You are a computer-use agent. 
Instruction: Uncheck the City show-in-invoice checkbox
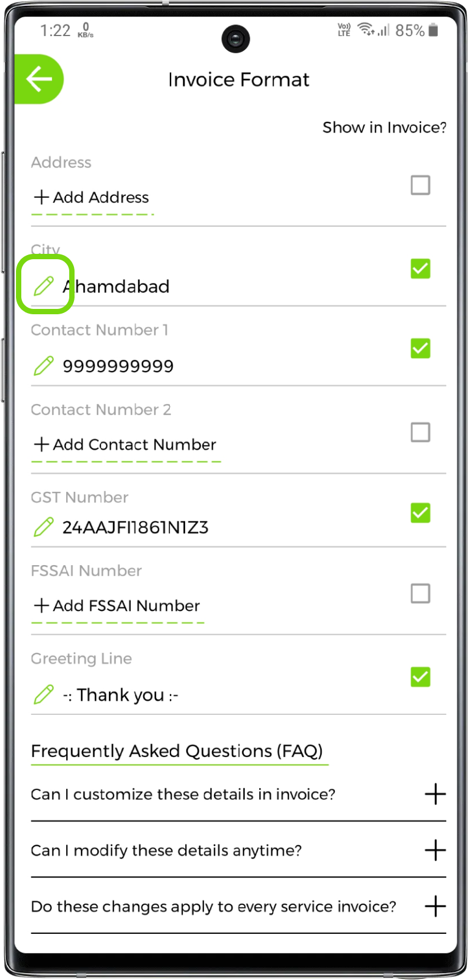[x=420, y=269]
